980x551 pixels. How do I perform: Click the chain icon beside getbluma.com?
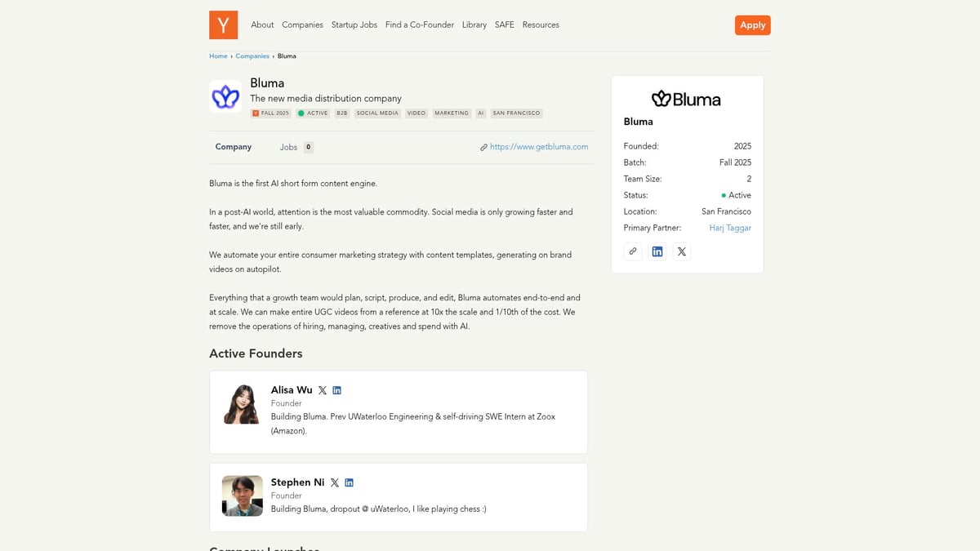tap(483, 147)
